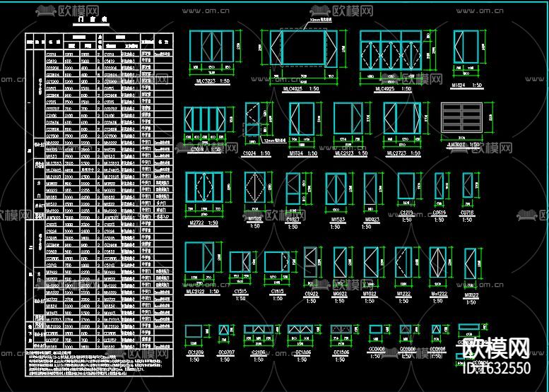This screenshot has height=392, width=549.
Task: Select the C1815 window drawing
Action: coord(276,262)
